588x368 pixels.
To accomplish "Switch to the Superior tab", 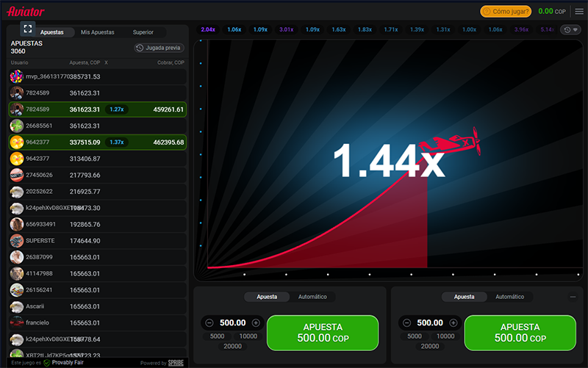I will [x=143, y=32].
